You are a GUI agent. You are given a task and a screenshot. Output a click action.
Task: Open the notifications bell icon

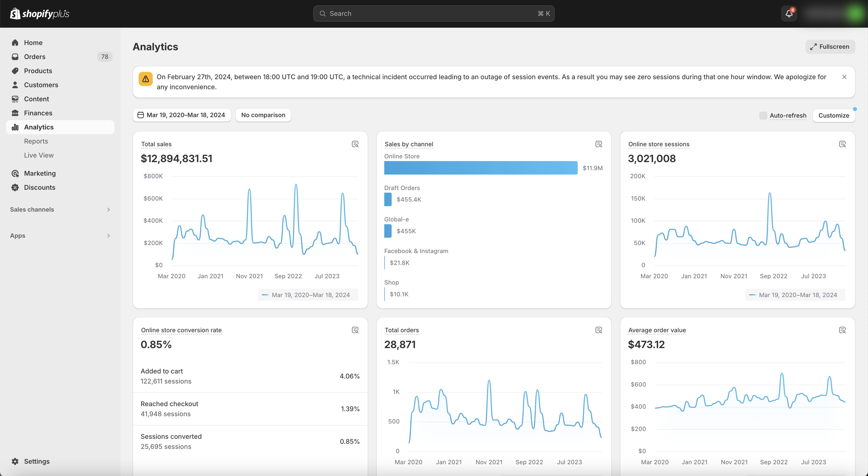[789, 14]
